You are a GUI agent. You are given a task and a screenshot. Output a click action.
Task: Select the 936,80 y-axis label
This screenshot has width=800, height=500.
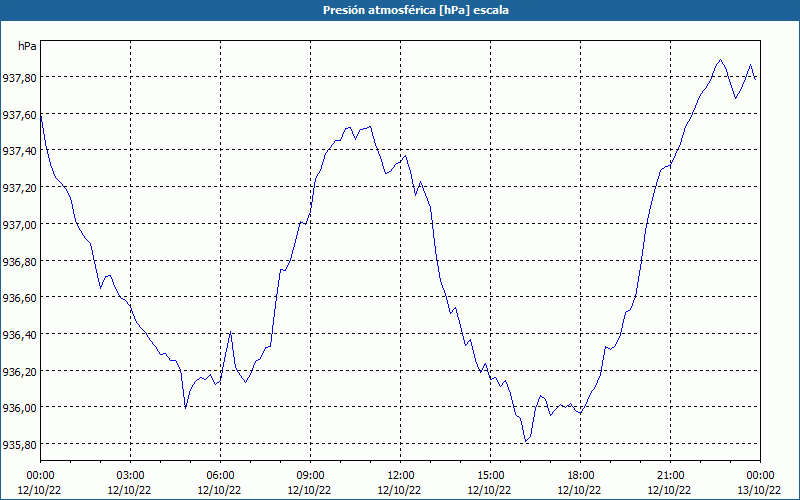coord(19,261)
